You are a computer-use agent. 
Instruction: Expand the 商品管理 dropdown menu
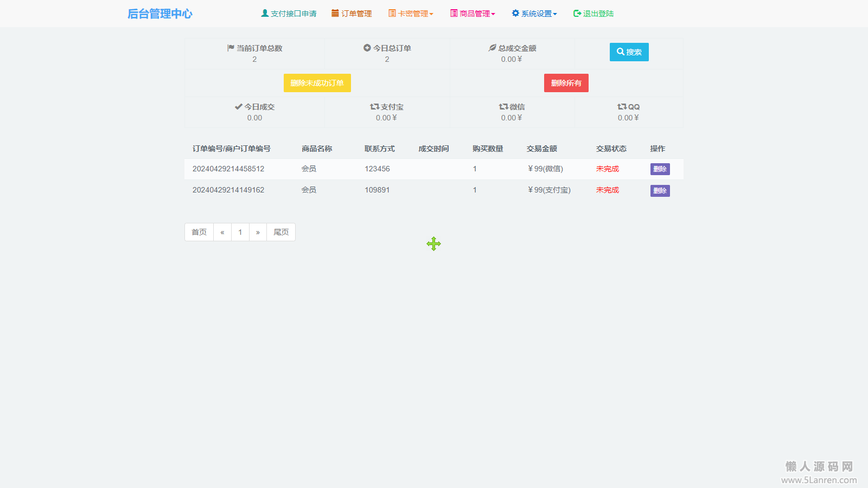click(x=473, y=14)
